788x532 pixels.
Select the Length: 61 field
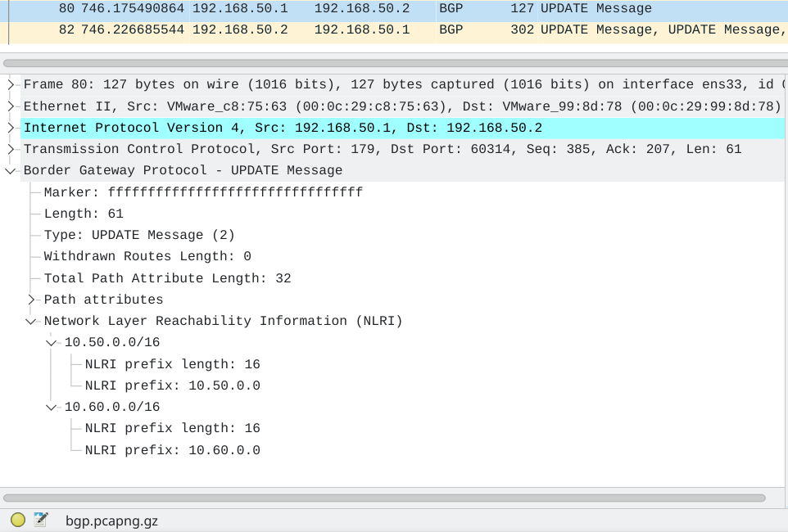[82, 213]
